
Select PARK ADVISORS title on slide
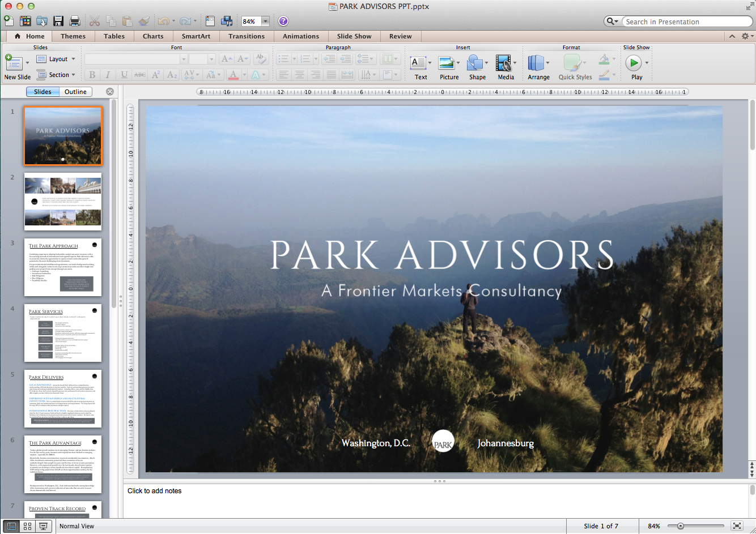pos(441,255)
